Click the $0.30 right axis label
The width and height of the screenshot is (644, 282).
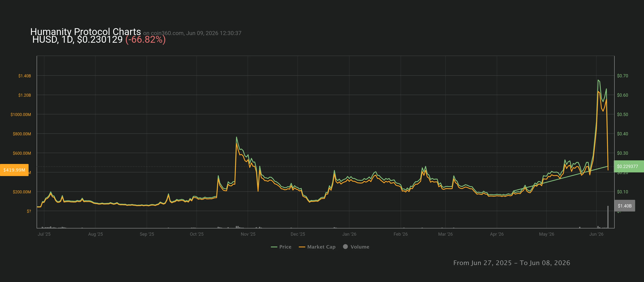[x=622, y=153]
